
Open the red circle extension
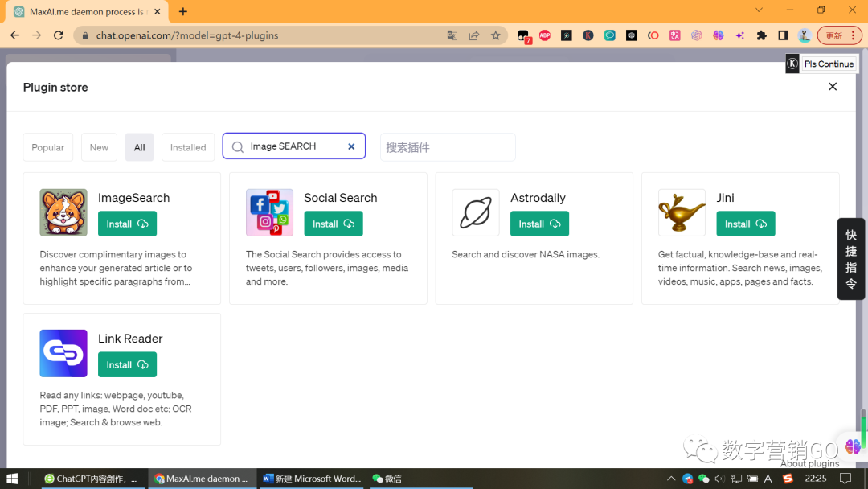[653, 35]
